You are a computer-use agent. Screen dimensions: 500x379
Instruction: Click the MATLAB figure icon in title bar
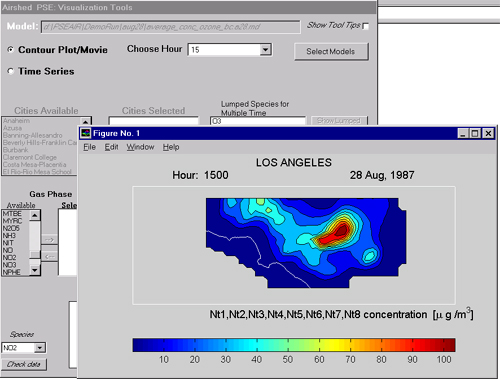(86, 133)
